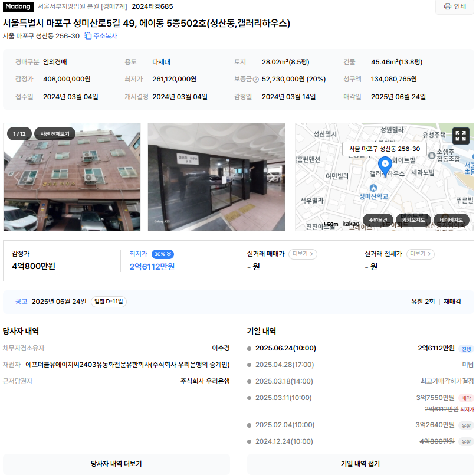The image size is (476, 475).
Task: Click the 공고 label
Action: (21, 302)
